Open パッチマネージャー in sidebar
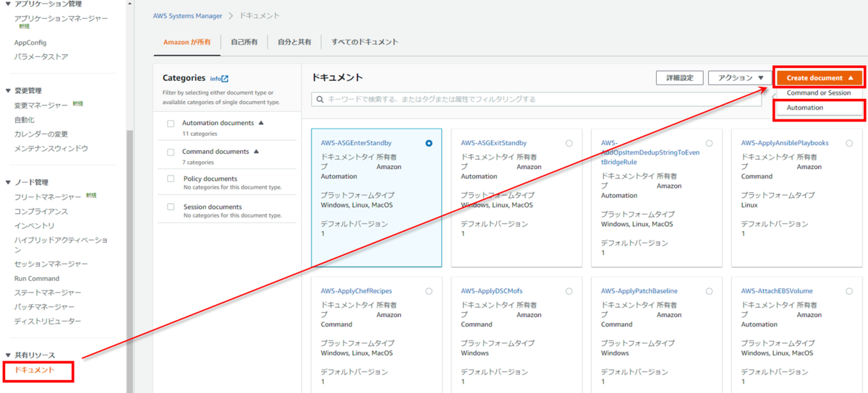This screenshot has height=393, width=868. tap(44, 307)
